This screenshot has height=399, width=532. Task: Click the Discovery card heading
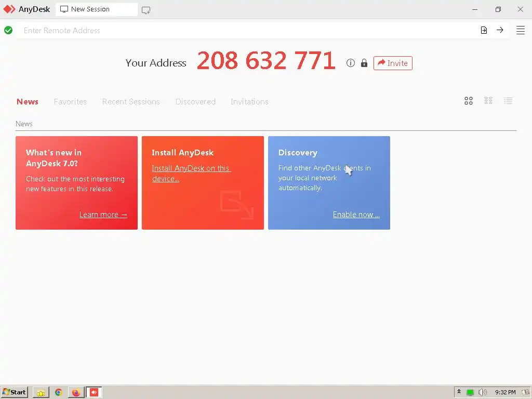click(x=298, y=153)
